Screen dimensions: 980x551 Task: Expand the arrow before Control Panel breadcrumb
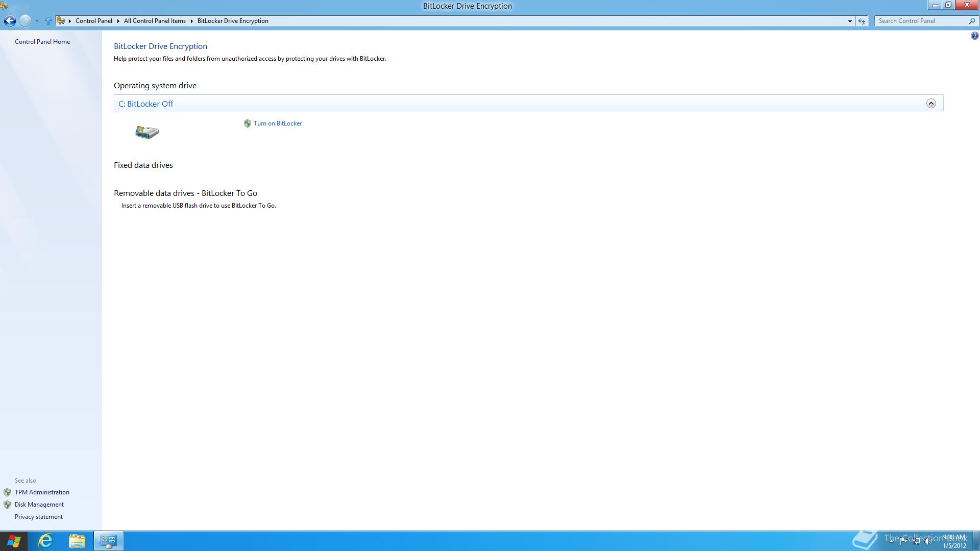[70, 21]
